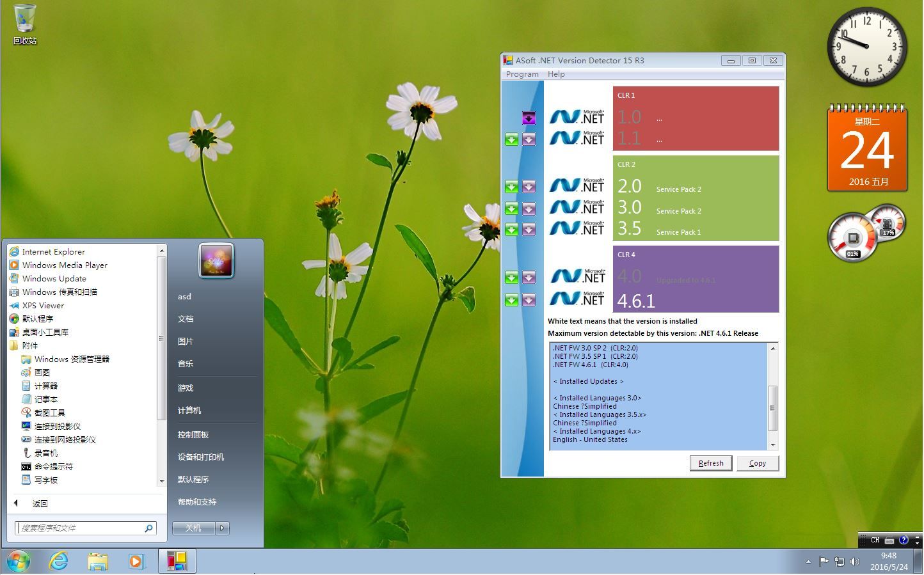
Task: Expand hidden icons in the notification area
Action: point(809,561)
